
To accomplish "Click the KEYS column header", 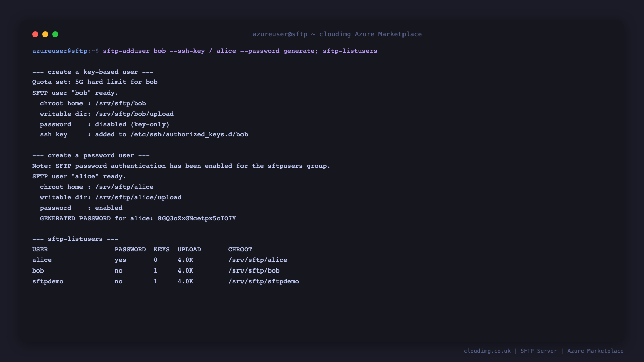I will (162, 249).
